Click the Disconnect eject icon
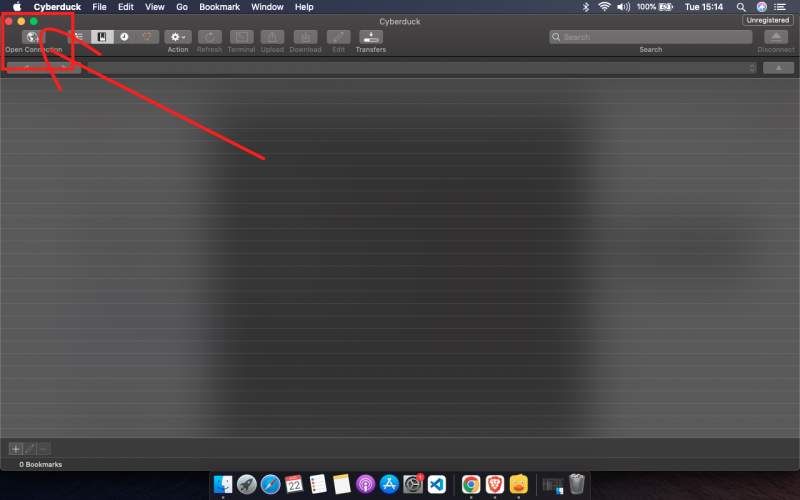The height and width of the screenshot is (500, 800). [776, 37]
